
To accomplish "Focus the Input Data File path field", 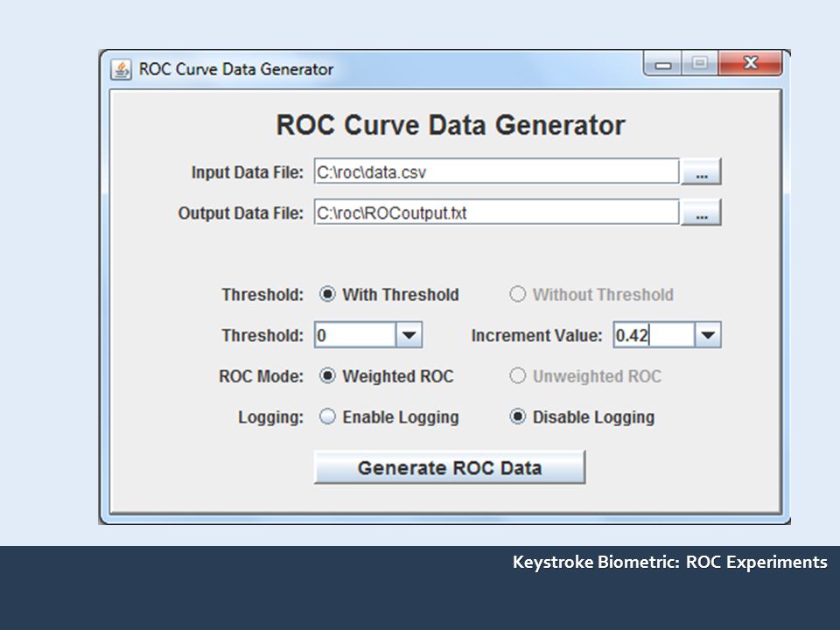I will (497, 171).
